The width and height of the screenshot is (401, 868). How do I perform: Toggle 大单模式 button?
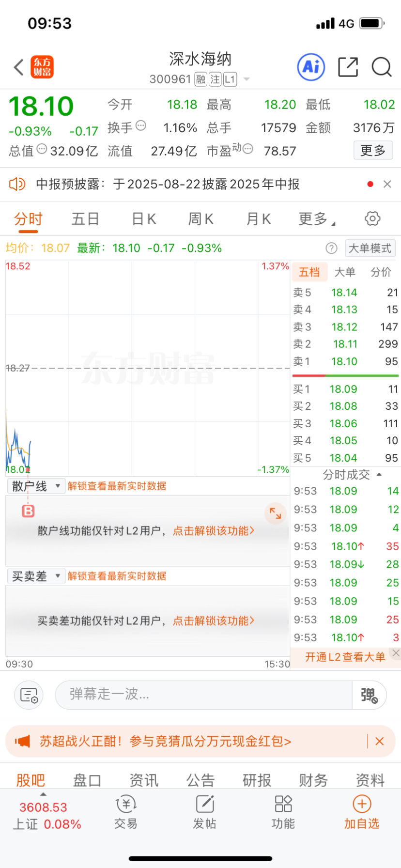(370, 248)
